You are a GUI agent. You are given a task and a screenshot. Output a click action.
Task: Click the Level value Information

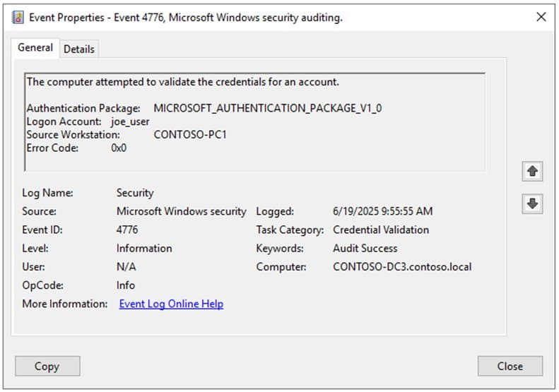(144, 249)
